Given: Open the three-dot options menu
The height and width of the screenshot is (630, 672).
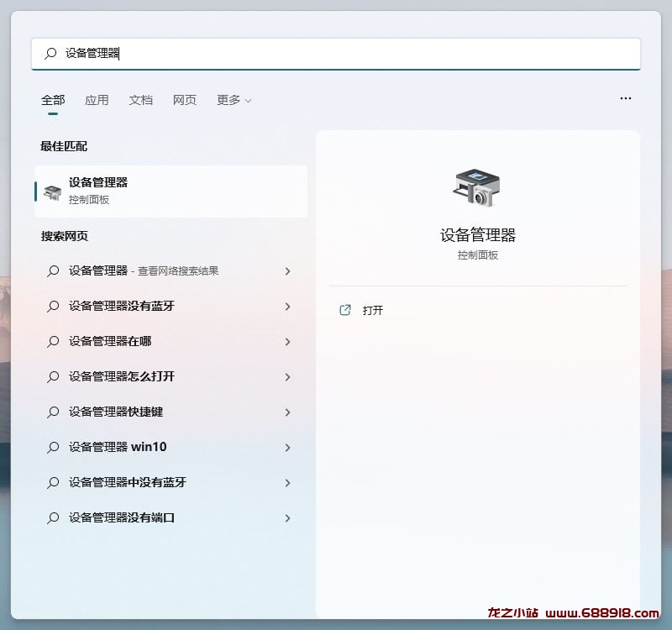Looking at the screenshot, I should click(x=625, y=98).
